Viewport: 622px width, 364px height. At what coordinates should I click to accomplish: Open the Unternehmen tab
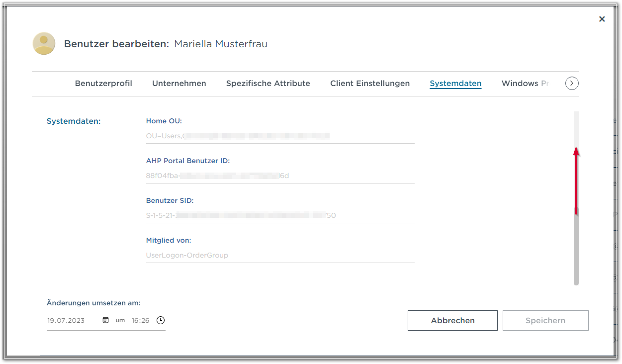tap(179, 84)
